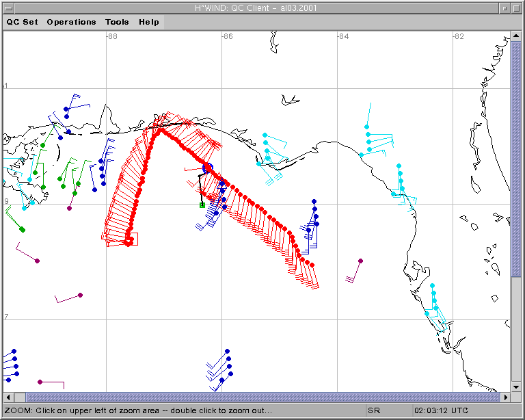
Task: Open the Operations menu
Action: (x=71, y=22)
